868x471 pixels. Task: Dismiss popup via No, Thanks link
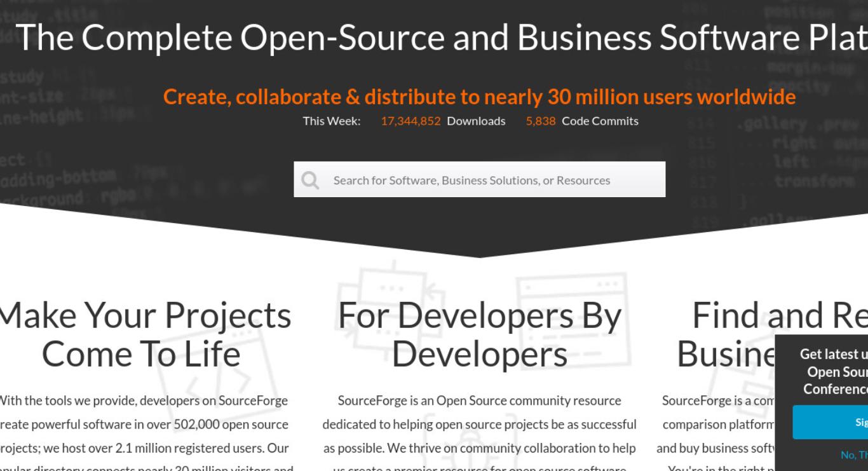(x=854, y=454)
